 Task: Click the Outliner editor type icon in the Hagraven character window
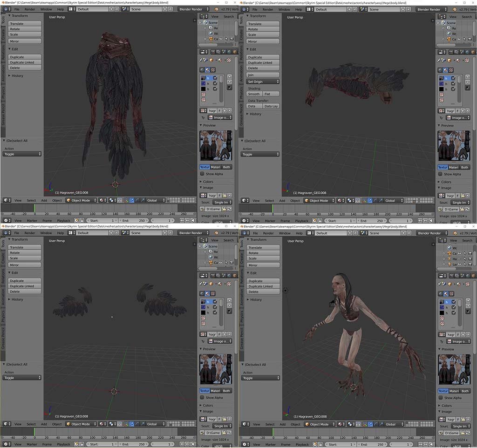[442, 240]
